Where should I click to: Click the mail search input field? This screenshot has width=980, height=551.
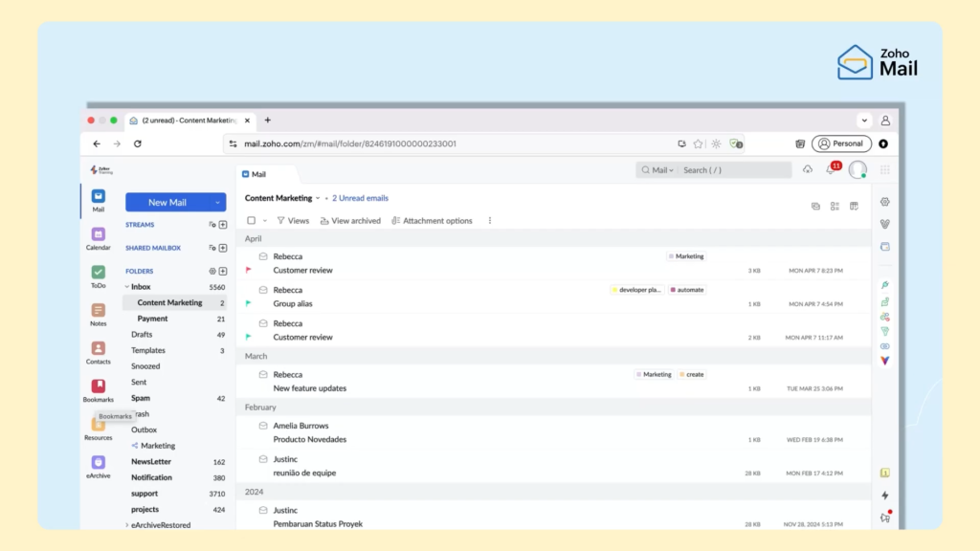pyautogui.click(x=734, y=170)
